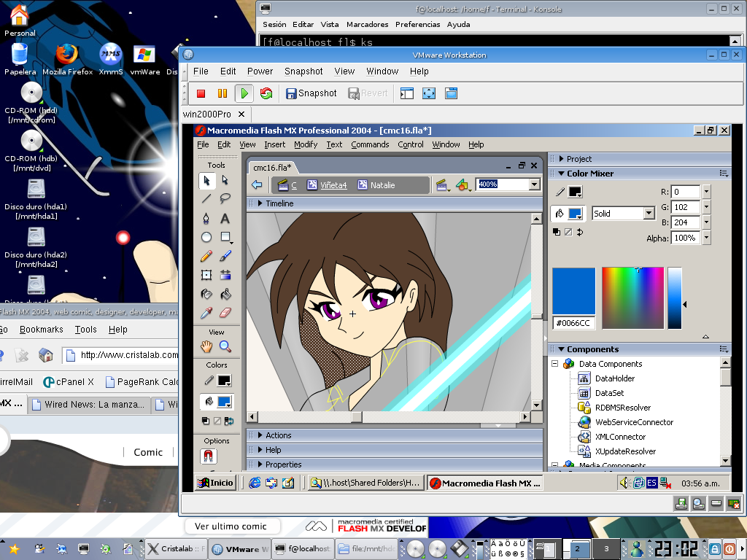Open the Commands menu in Flash
The width and height of the screenshot is (747, 560).
coord(370,144)
